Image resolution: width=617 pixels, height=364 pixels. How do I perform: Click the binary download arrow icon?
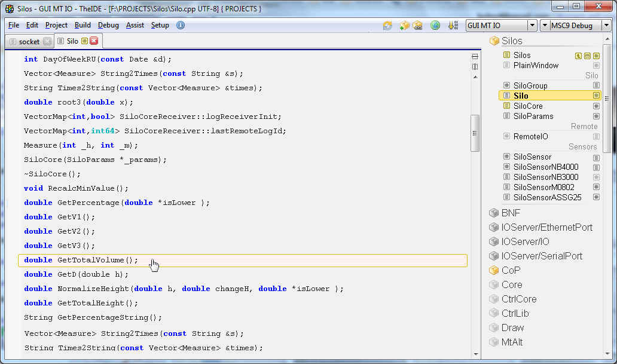point(453,26)
